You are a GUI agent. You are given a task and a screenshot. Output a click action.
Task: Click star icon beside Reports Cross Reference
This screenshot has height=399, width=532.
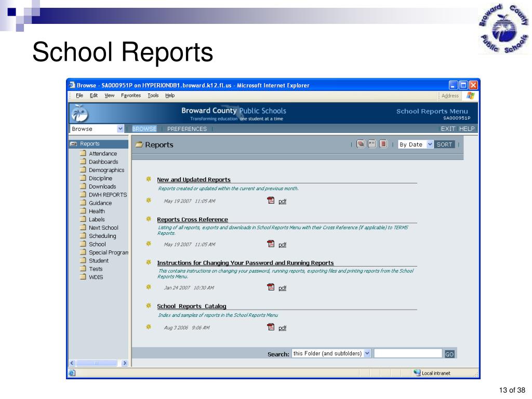tap(149, 219)
